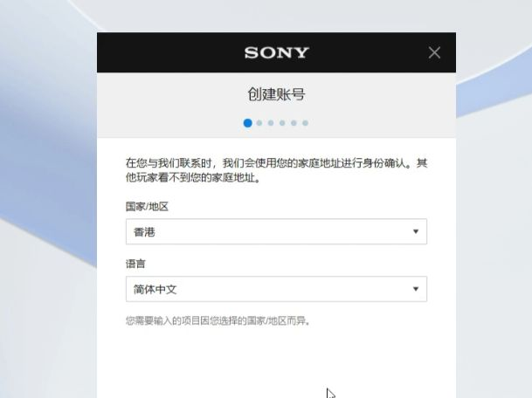The height and width of the screenshot is (398, 532).
Task: Close the Sony account creation dialog
Action: pos(434,52)
